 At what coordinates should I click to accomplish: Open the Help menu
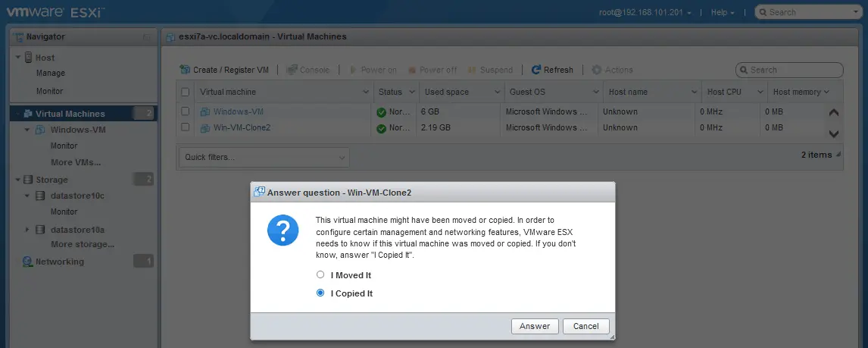[723, 12]
